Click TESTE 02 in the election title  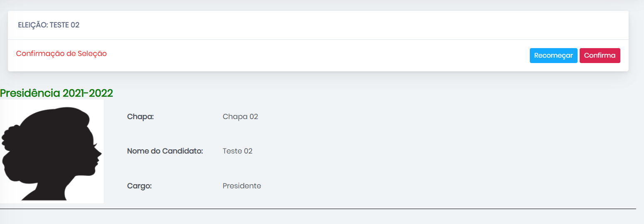pos(64,25)
